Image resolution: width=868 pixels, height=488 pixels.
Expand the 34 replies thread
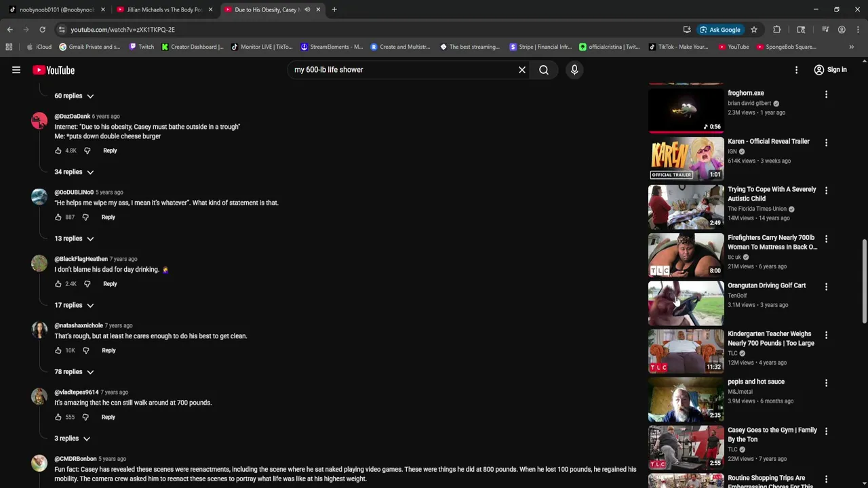click(74, 172)
